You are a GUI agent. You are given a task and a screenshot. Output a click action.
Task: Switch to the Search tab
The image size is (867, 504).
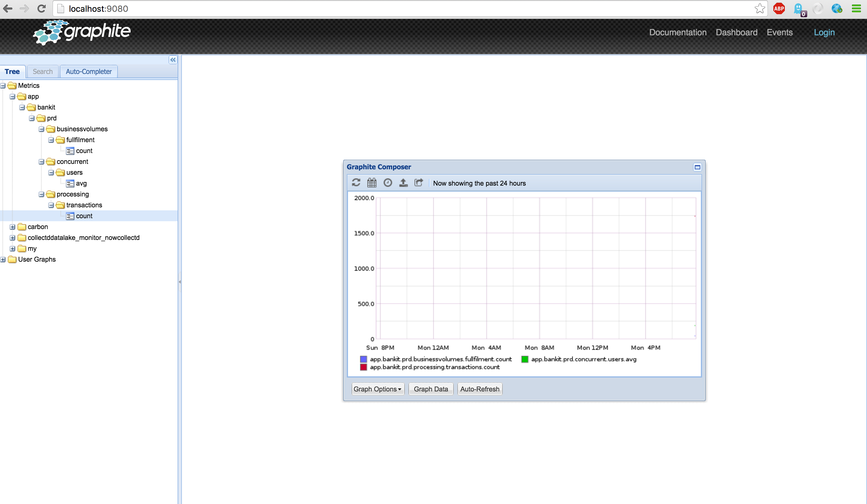pos(43,72)
